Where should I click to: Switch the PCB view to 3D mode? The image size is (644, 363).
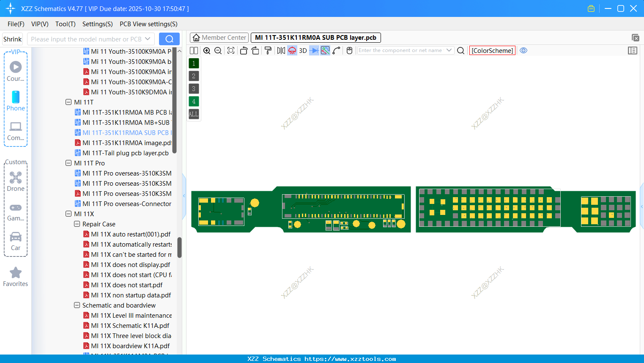[x=303, y=50]
